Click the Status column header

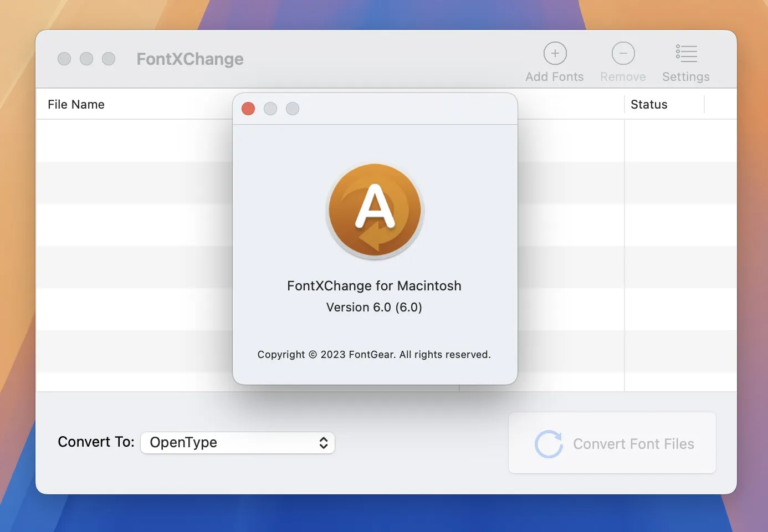[x=649, y=104]
